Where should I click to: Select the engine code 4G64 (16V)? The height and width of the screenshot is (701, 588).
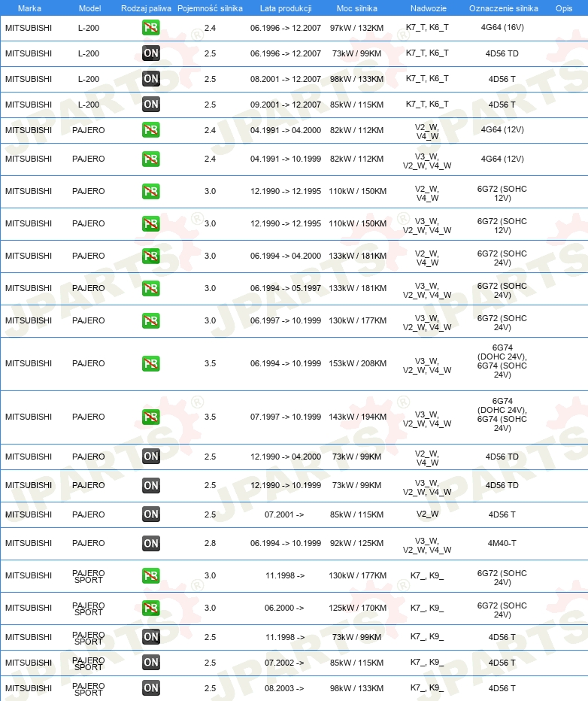coord(502,27)
